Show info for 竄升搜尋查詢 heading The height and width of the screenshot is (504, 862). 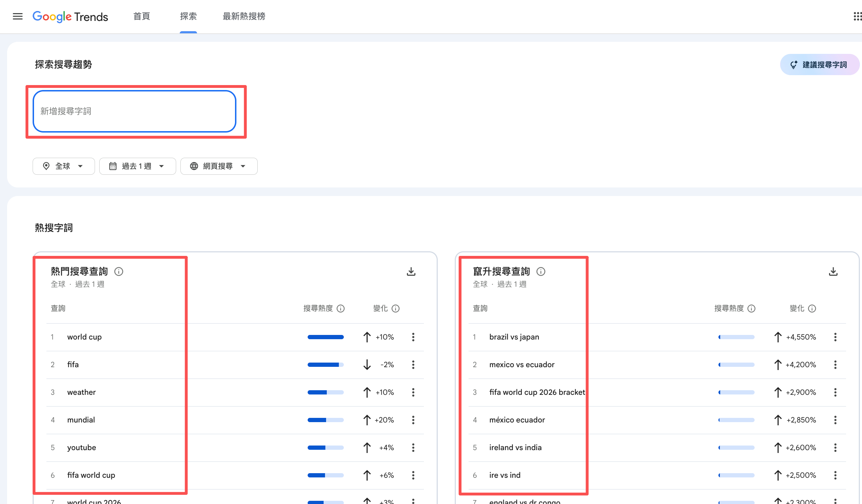point(541,271)
